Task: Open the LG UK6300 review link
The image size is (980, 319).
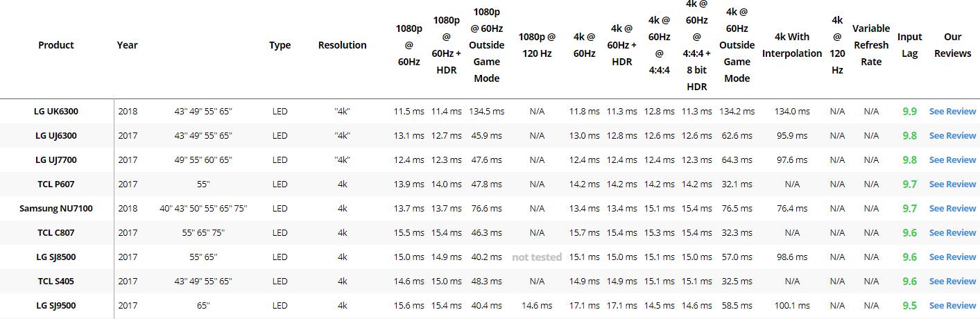Action: (952, 111)
